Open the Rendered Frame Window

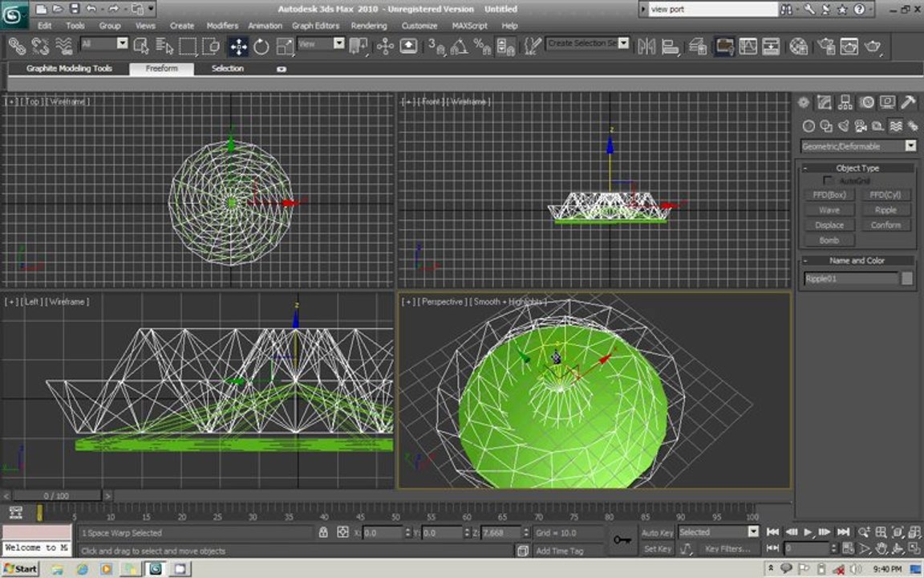(849, 46)
